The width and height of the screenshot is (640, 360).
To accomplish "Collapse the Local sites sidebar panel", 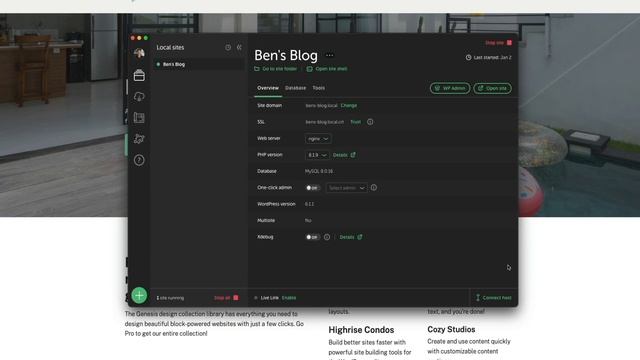I will [239, 47].
